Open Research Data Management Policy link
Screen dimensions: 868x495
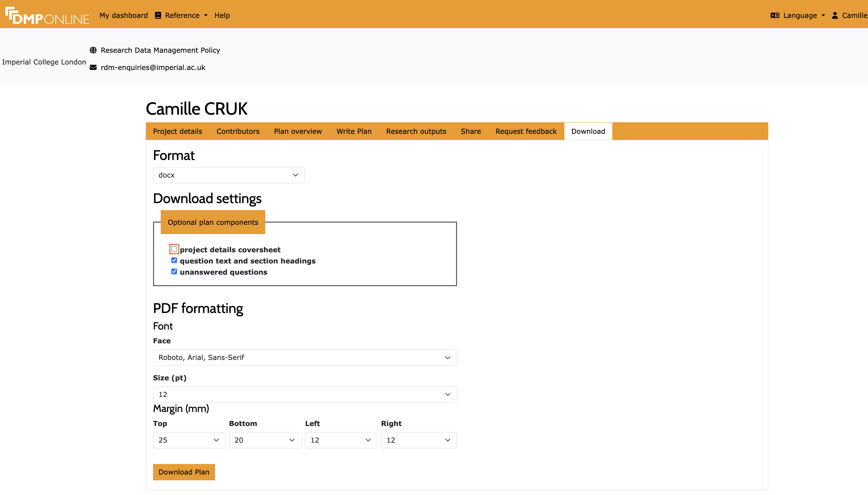click(x=160, y=50)
